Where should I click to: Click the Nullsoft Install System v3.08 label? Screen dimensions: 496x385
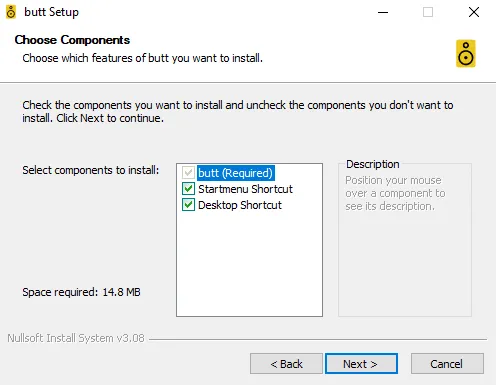[76, 338]
